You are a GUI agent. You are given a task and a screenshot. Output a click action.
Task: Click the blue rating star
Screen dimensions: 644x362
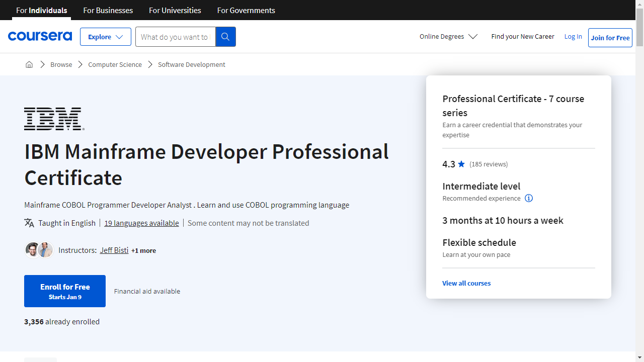coord(461,164)
